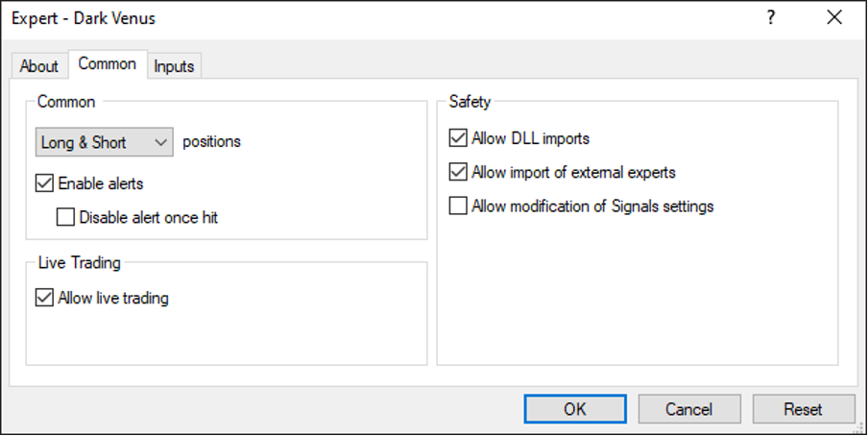Disable Allow import of external experts
Screen dimensions: 868x436
pyautogui.click(x=458, y=173)
